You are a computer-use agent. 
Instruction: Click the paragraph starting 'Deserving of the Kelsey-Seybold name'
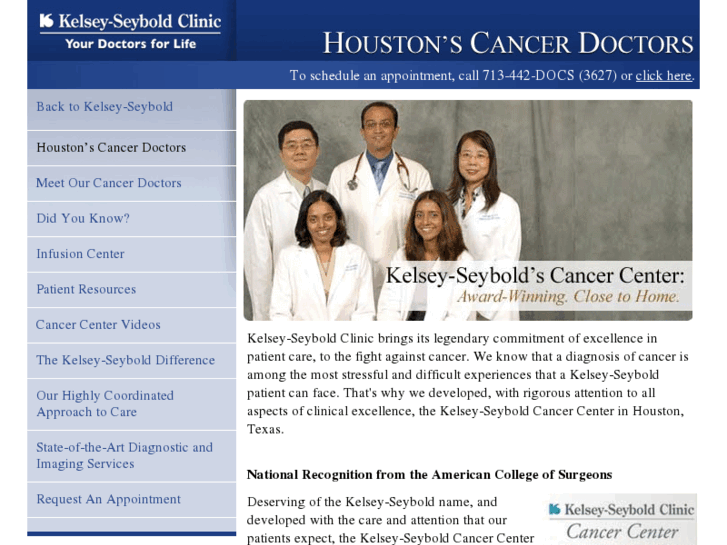pos(390,519)
